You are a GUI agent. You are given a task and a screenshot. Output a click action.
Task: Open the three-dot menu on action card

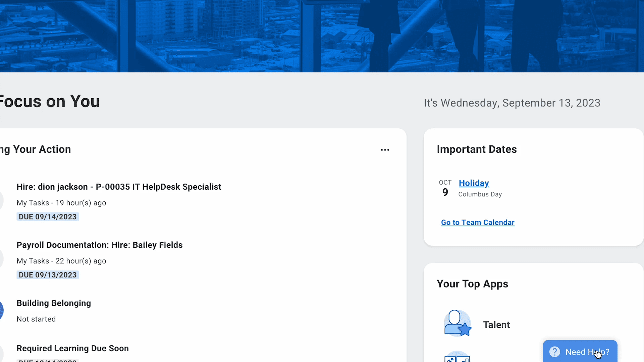click(385, 150)
